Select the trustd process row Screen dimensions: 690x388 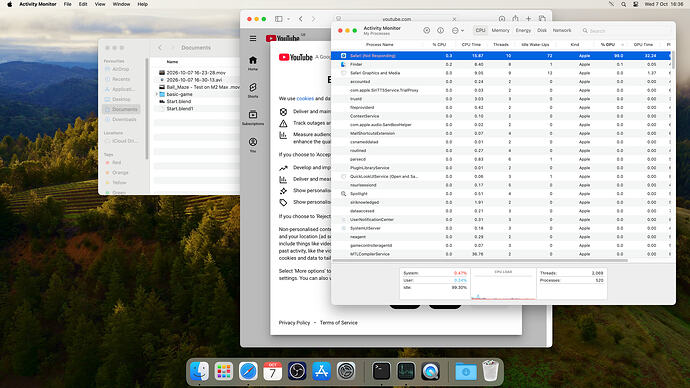pyautogui.click(x=501, y=99)
